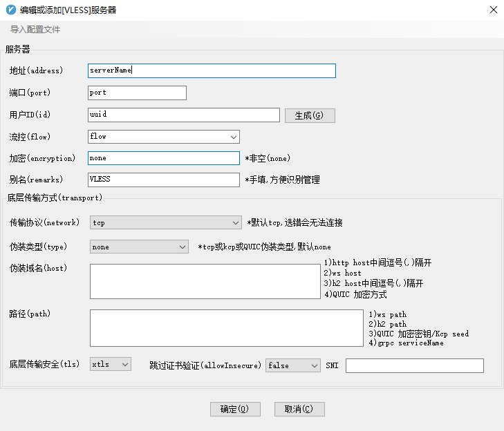Viewport: 504px width, 431px height.
Task: Confirm with the 确定(O) button
Action: tap(235, 409)
